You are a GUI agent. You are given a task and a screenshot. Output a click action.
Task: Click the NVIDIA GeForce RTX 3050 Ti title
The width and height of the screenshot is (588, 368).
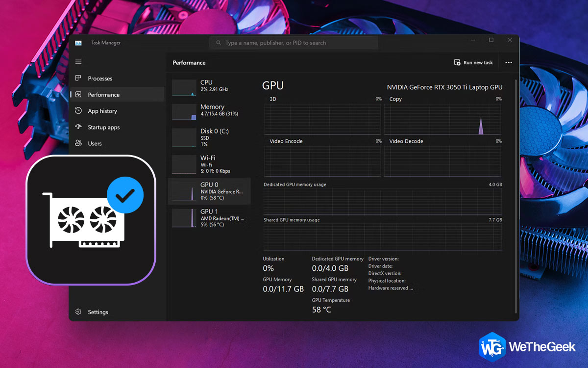(x=444, y=87)
